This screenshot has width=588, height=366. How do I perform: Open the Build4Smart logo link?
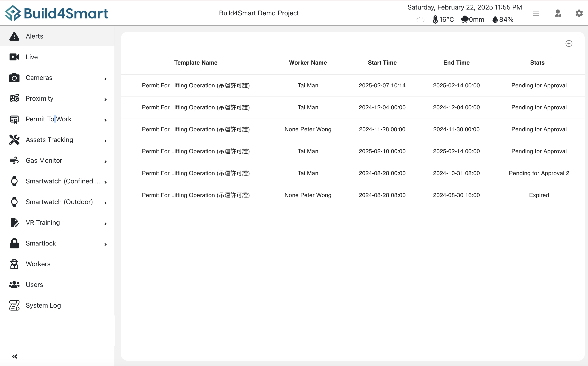click(57, 13)
